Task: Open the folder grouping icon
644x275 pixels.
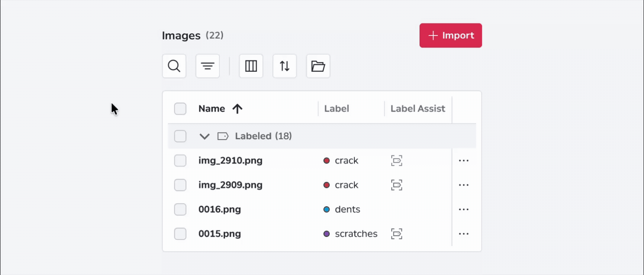Action: coord(318,66)
